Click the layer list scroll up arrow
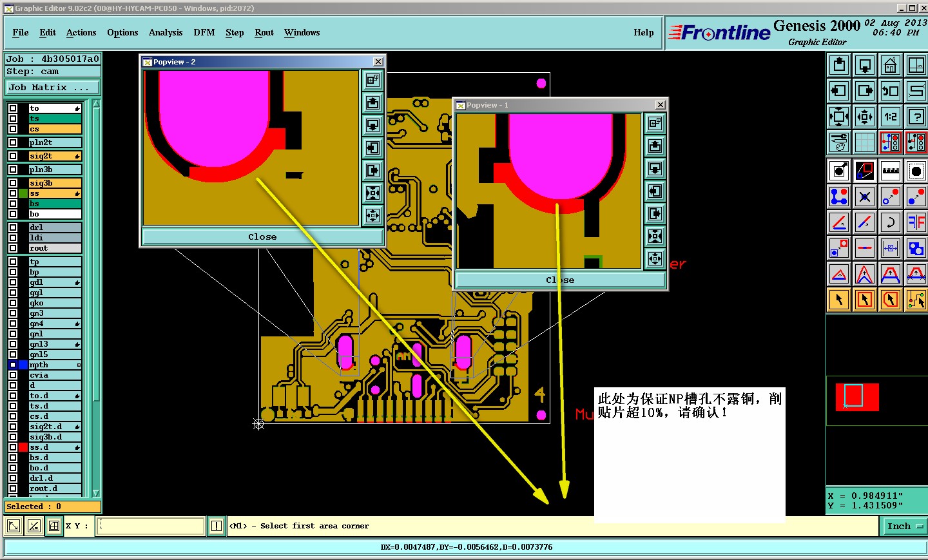The height and width of the screenshot is (560, 928). [97, 104]
